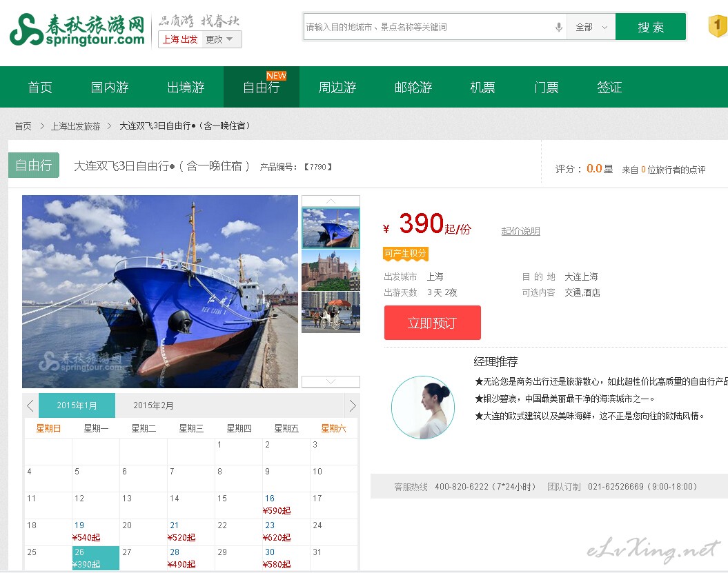Click the 上海出发旅游 breadcrumb link
Image resolution: width=728 pixels, height=573 pixels.
click(75, 126)
